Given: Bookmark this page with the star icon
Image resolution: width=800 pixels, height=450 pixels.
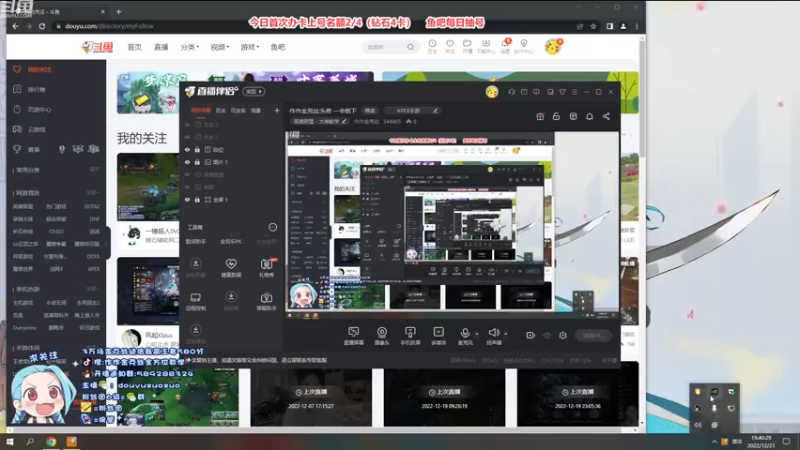Looking at the screenshot, I should tap(593, 26).
